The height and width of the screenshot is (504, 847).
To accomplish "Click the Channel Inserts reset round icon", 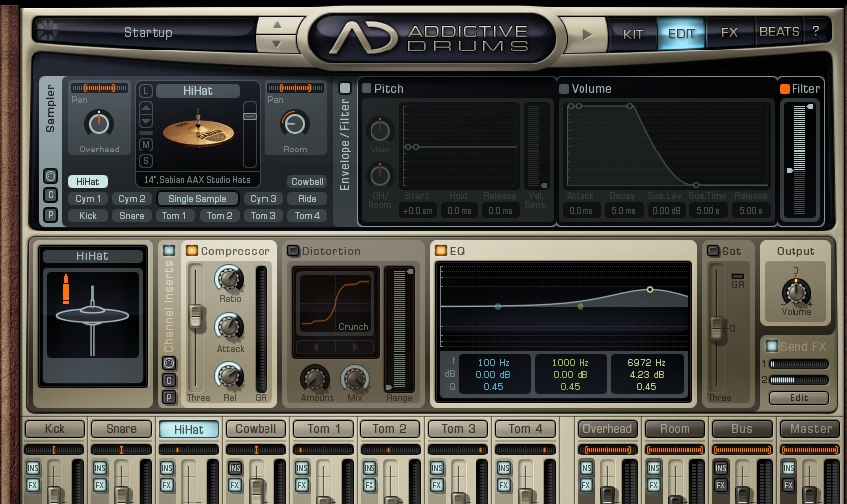I will click(x=169, y=363).
